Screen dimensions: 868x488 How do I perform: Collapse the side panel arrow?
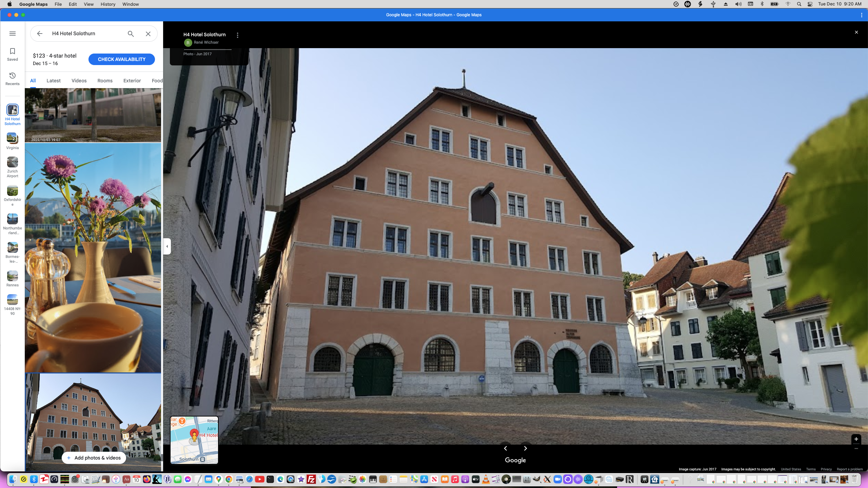167,246
